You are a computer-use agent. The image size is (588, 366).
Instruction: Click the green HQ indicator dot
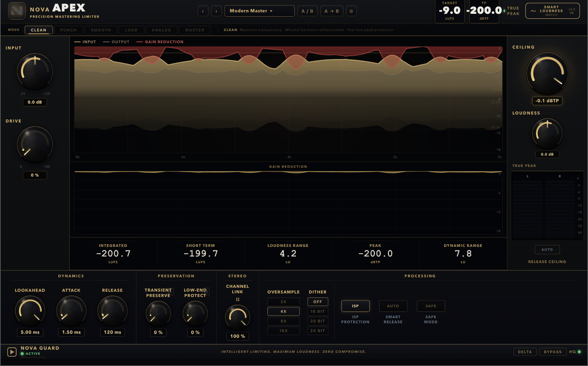coord(579,352)
